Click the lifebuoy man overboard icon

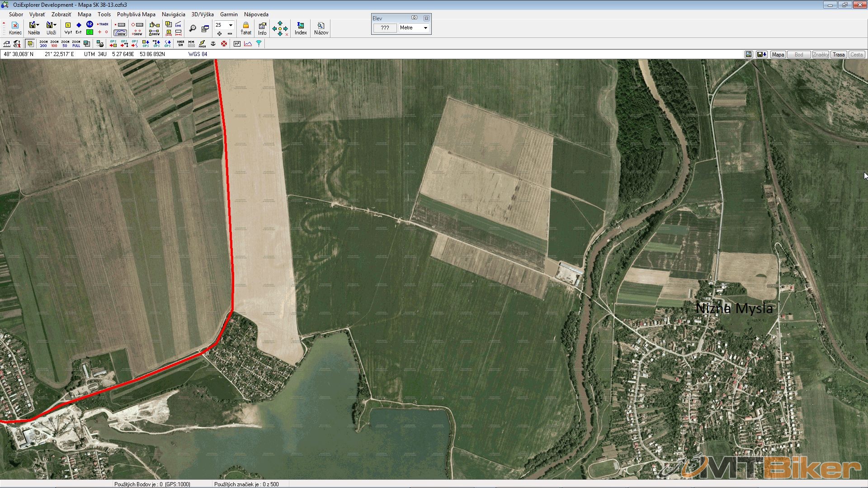(224, 44)
